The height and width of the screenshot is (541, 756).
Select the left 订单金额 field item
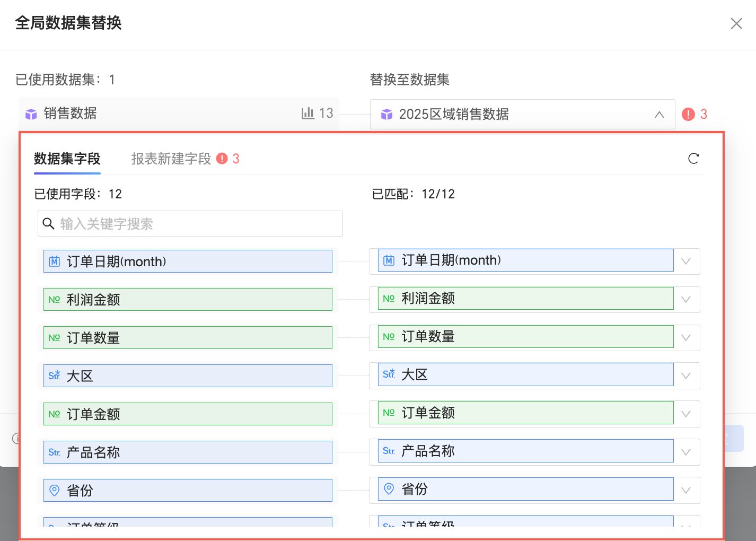pos(188,414)
